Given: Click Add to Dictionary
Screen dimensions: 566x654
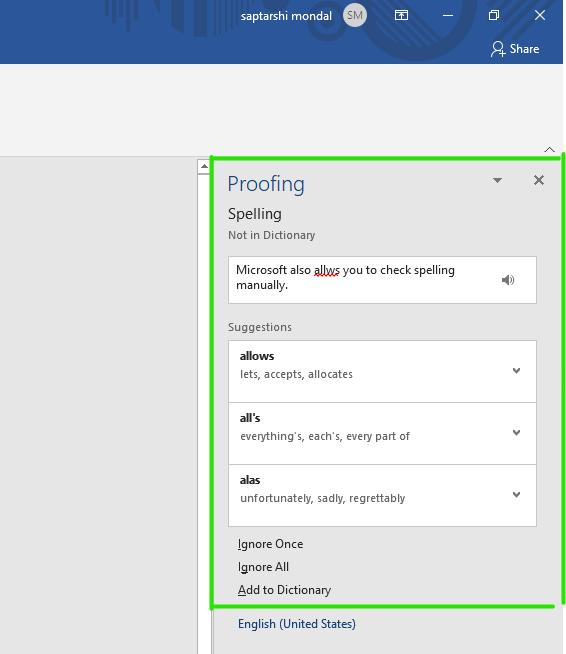Looking at the screenshot, I should [x=284, y=590].
